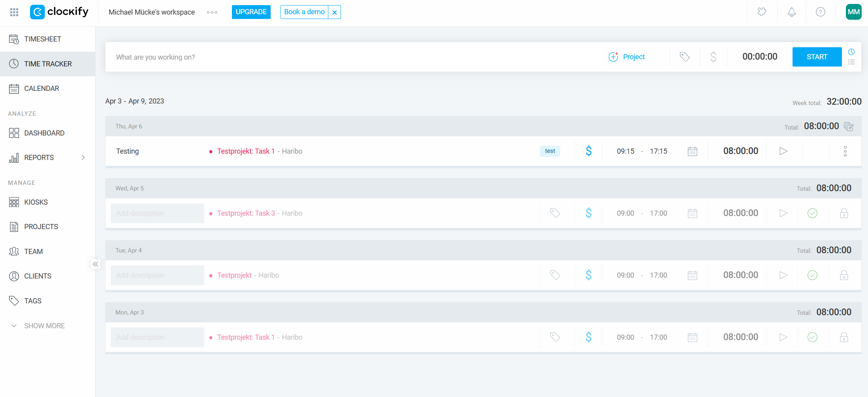
Task: Open the integrations puzzle icon
Action: click(x=762, y=12)
